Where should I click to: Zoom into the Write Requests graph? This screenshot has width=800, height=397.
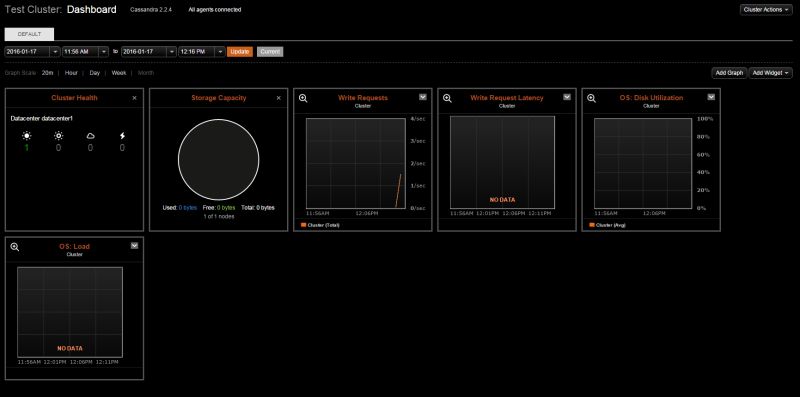click(x=303, y=98)
